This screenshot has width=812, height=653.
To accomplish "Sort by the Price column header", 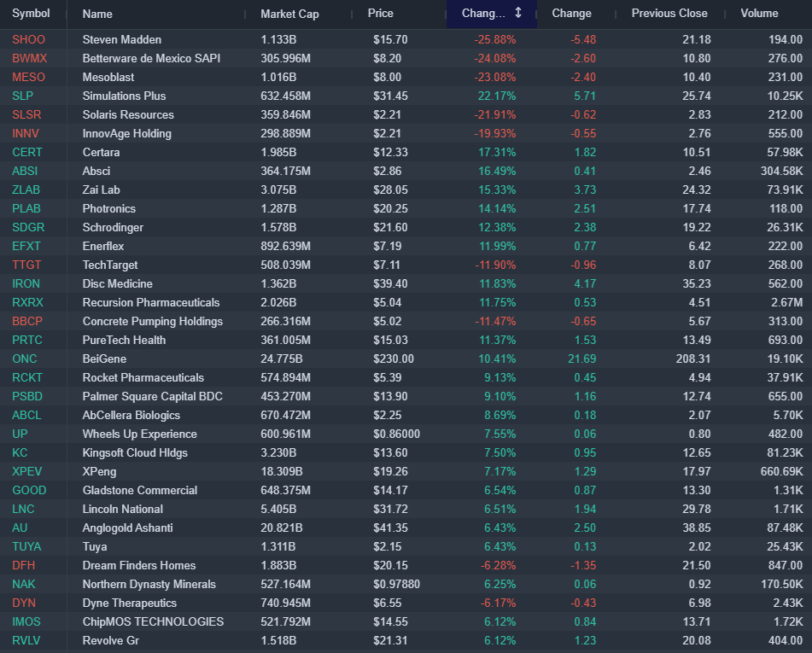I will pyautogui.click(x=381, y=14).
